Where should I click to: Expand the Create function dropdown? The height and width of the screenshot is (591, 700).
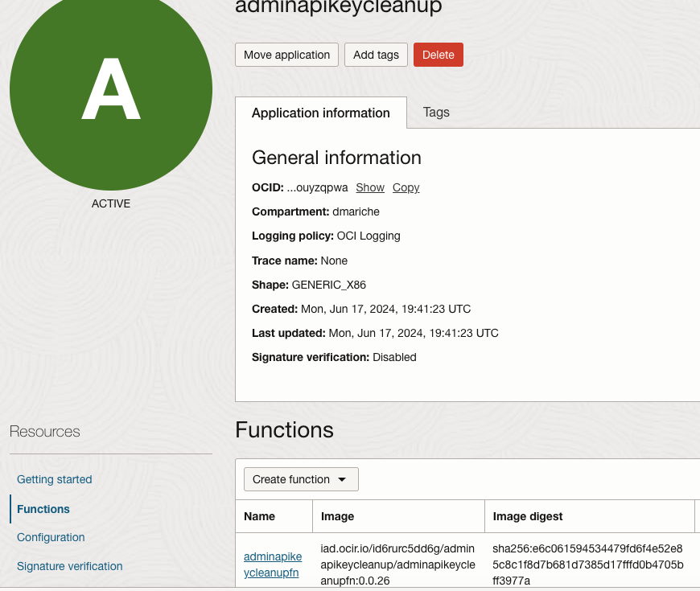(300, 479)
